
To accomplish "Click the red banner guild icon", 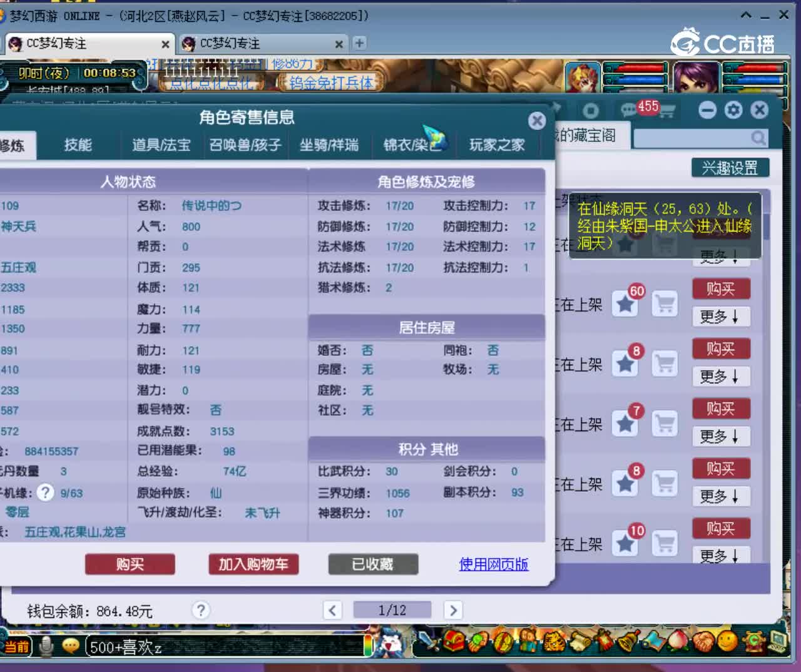I will 603,641.
